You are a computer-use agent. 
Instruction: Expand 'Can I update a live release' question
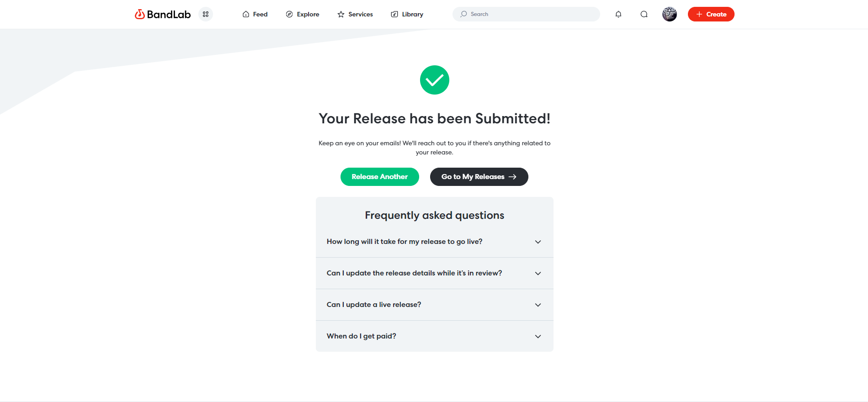(x=435, y=305)
